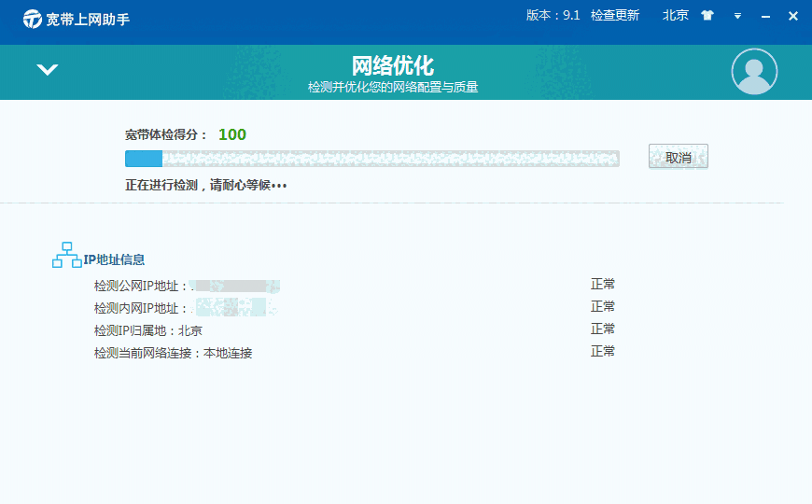Click the 检测当前网络连接：本地连接 entry

tap(173, 353)
